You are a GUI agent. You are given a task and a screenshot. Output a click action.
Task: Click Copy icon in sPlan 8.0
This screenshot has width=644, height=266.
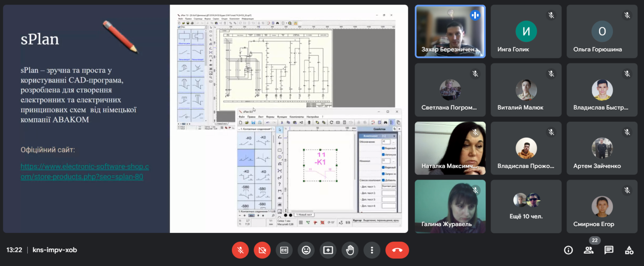point(288,123)
